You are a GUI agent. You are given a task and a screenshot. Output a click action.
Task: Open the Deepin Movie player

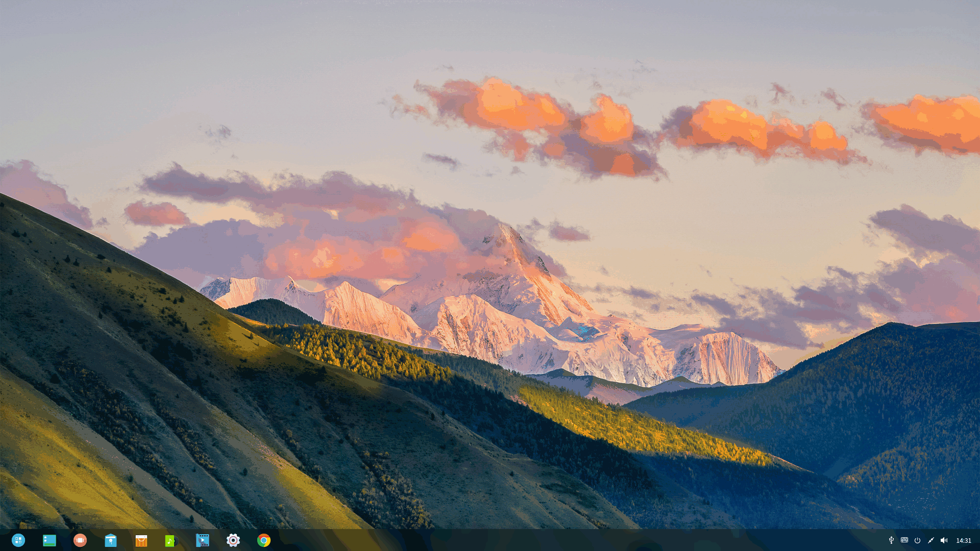[x=203, y=540]
